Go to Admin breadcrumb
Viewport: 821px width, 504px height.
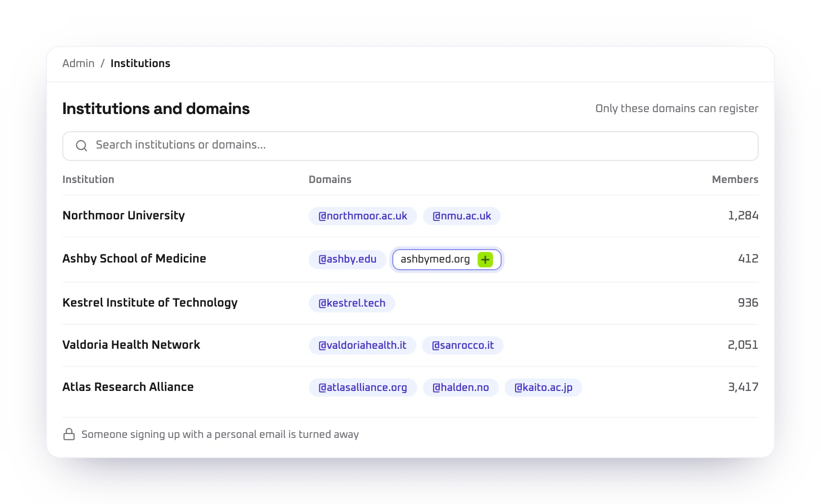pos(79,63)
